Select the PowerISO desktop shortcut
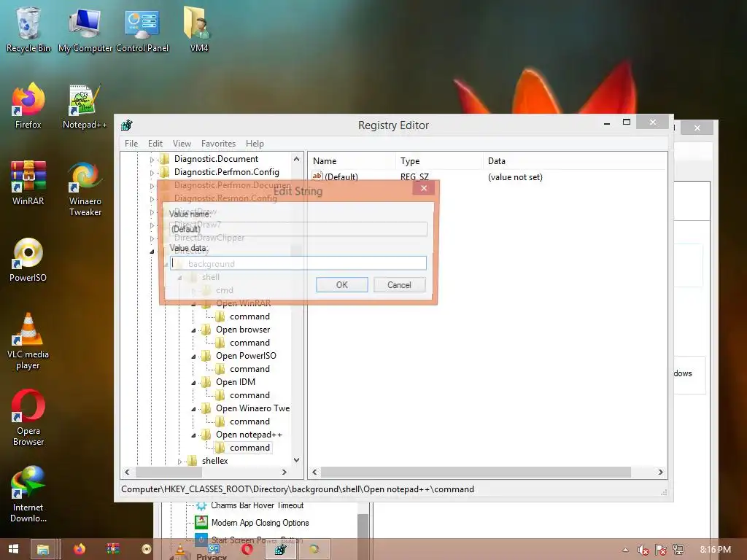 coord(28,260)
